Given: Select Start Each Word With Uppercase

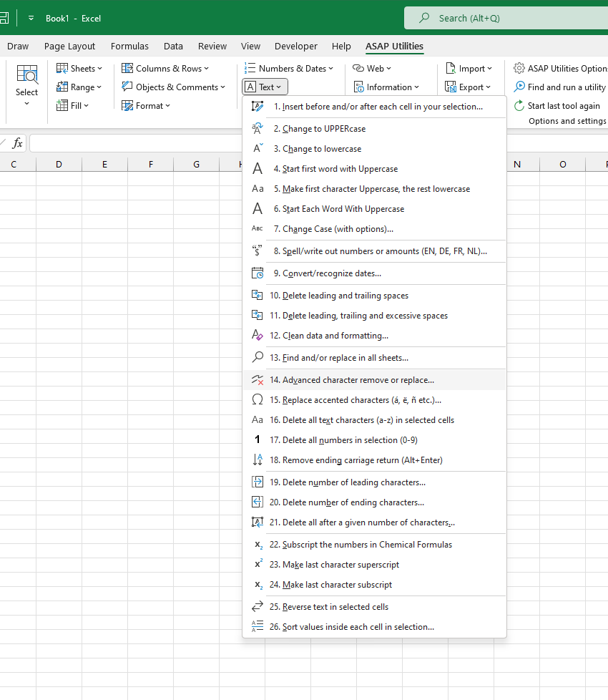Looking at the screenshot, I should pos(374,209).
